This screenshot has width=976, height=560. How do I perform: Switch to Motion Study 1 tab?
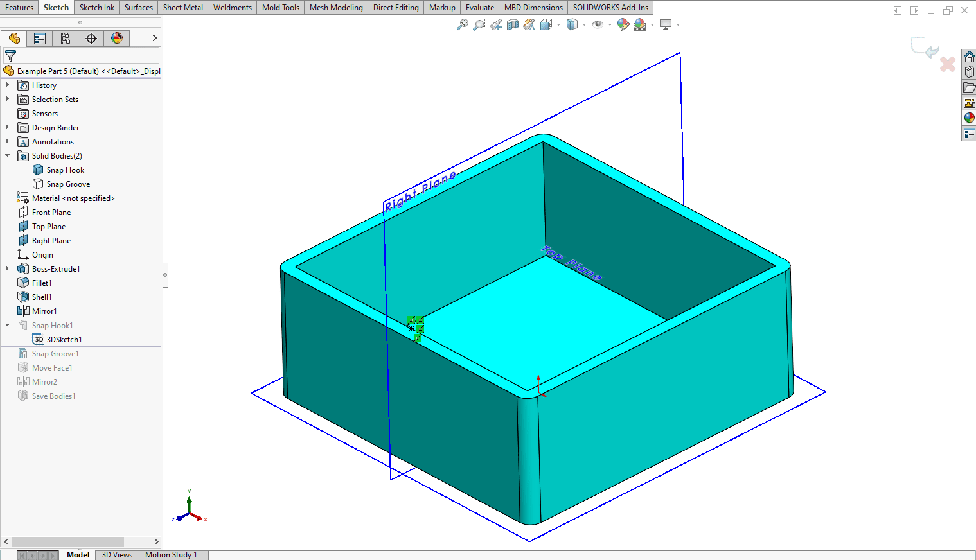click(x=171, y=555)
